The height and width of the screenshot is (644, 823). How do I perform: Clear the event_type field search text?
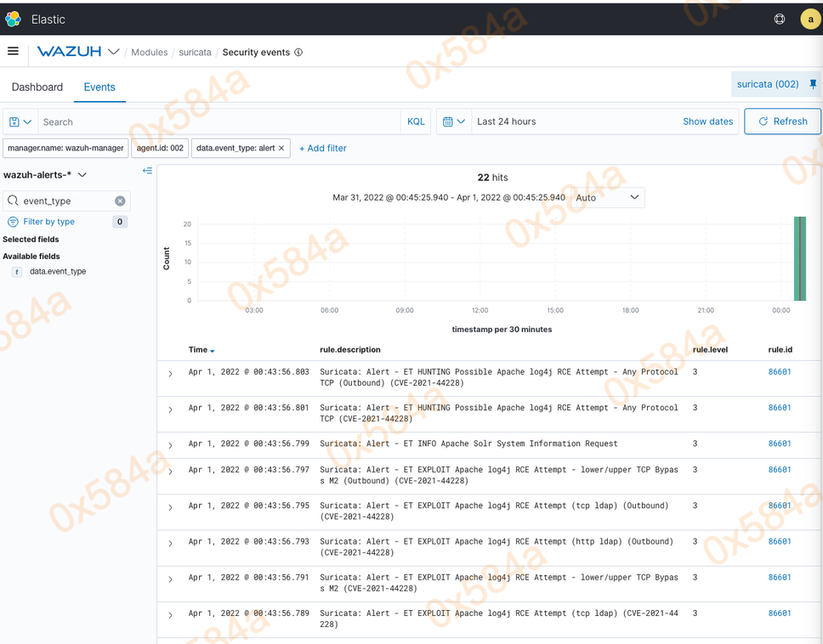[x=120, y=201]
